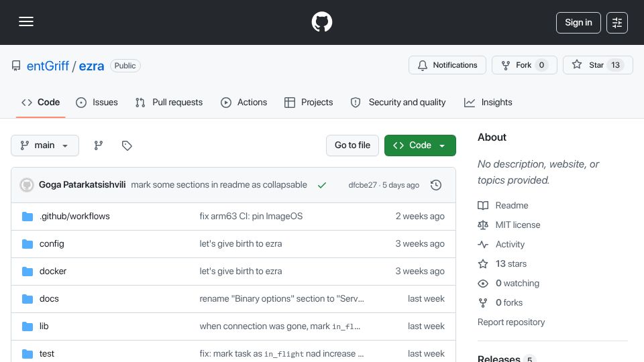Open the hamburger navigation menu
644x362 pixels.
(x=26, y=21)
